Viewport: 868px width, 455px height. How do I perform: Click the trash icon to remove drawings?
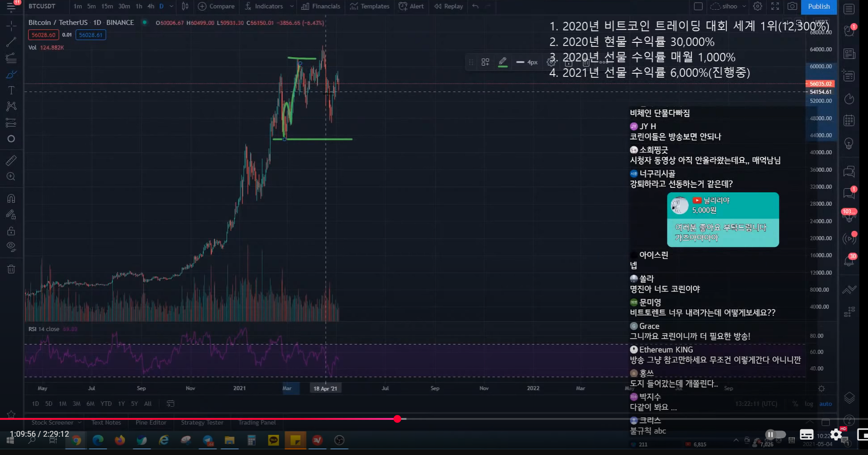[11, 269]
